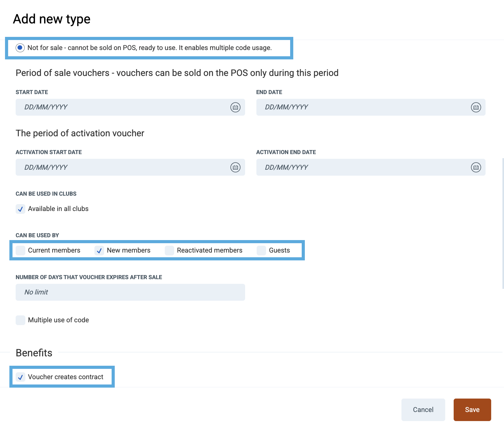Select the 'Not for sale' radio option
504x432 pixels.
[x=20, y=48]
